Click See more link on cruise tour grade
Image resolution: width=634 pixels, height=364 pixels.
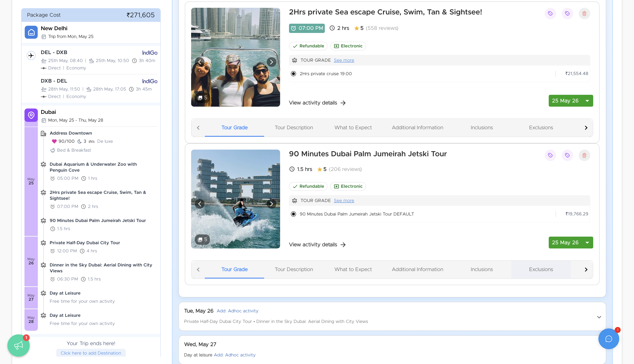[x=344, y=60]
